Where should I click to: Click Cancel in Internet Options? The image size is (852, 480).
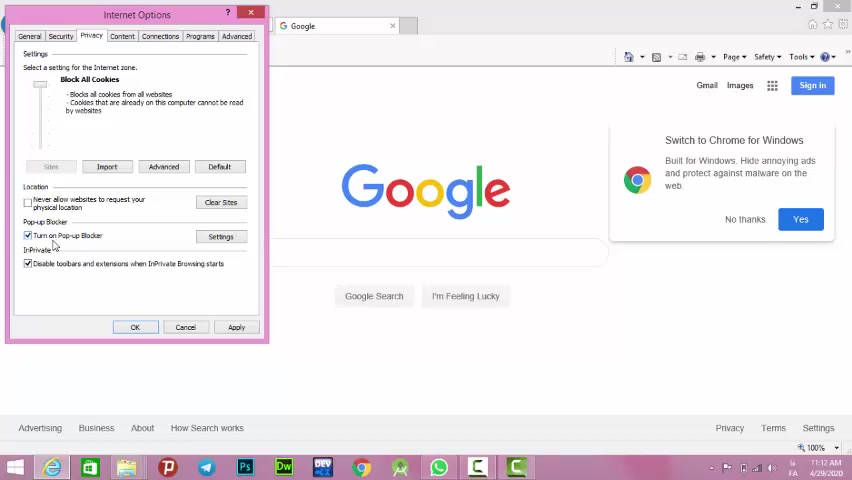click(x=186, y=327)
